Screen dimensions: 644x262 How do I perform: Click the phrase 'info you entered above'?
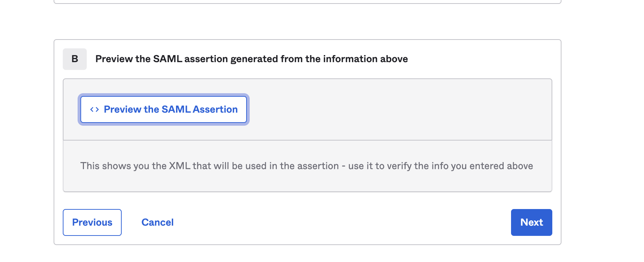pyautogui.click(x=482, y=166)
